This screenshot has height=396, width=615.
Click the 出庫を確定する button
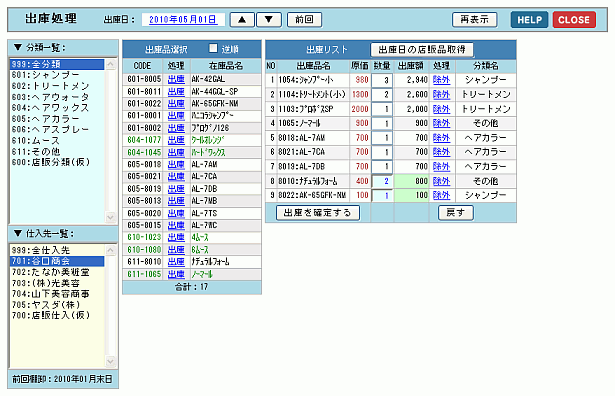point(318,213)
